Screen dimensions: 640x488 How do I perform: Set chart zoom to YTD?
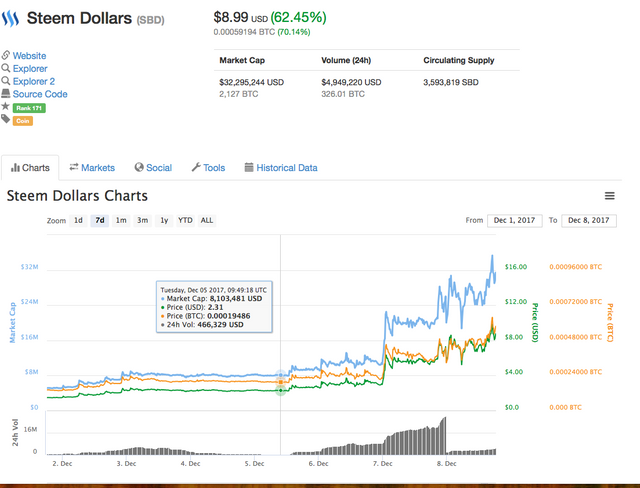185,220
